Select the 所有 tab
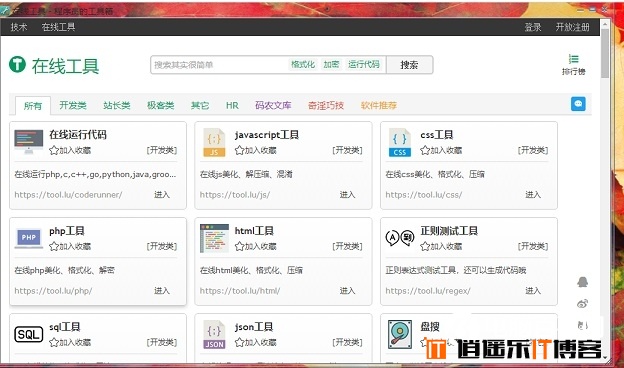 click(33, 106)
